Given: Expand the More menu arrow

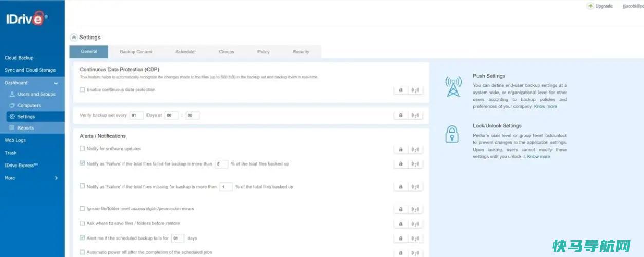Looking at the screenshot, I should click(x=56, y=178).
